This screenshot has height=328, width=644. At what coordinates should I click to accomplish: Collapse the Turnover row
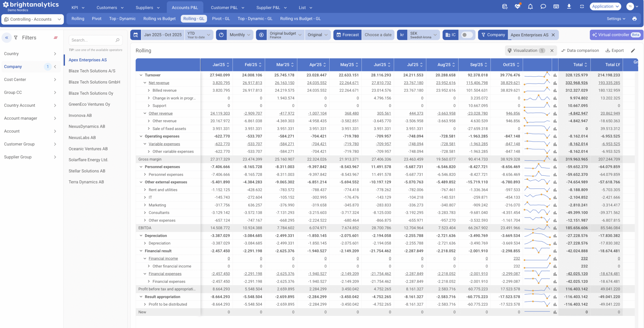pyautogui.click(x=141, y=75)
